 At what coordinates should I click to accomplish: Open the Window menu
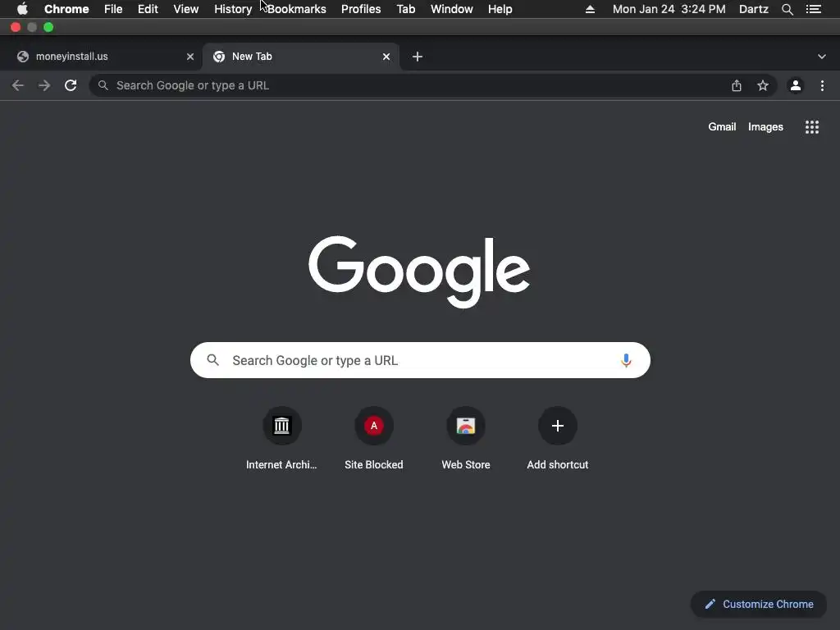pos(452,9)
